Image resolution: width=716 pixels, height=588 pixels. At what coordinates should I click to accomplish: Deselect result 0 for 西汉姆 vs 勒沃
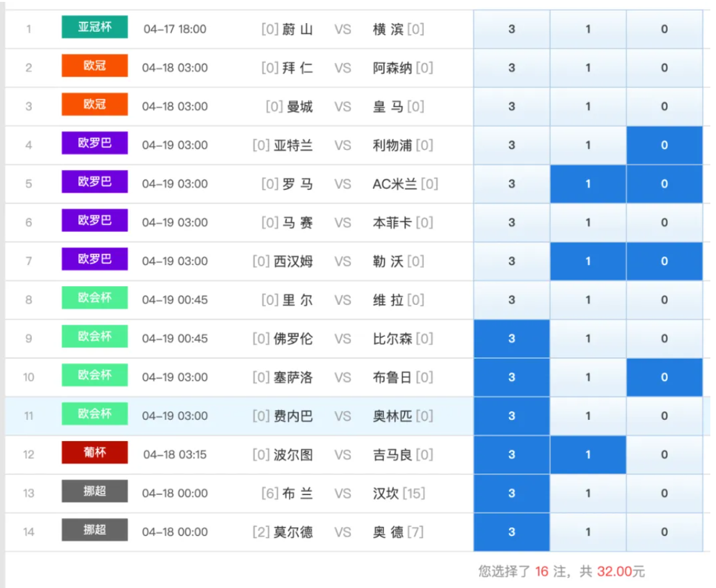[x=664, y=261]
